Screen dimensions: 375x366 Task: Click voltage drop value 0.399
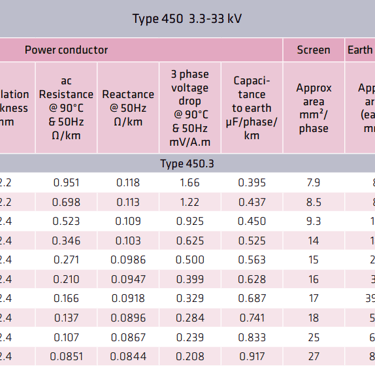pyautogui.click(x=190, y=279)
